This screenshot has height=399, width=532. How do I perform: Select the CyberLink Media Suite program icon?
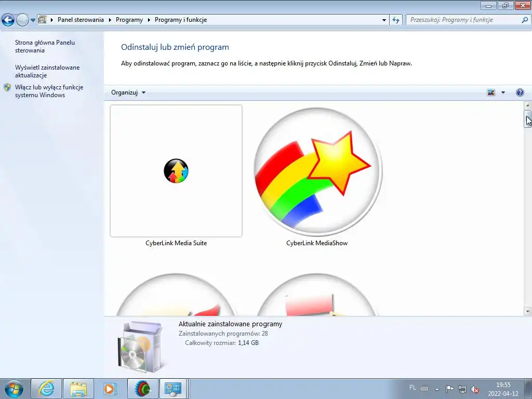tap(176, 170)
